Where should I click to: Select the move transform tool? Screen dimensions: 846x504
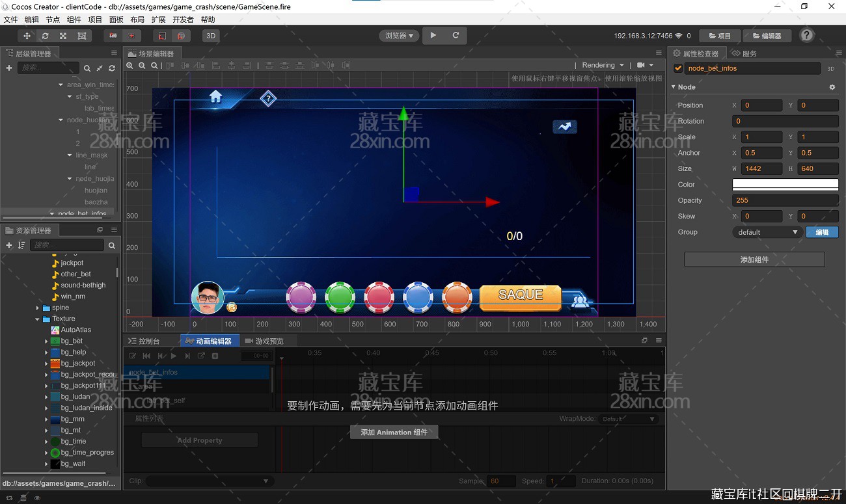click(x=27, y=36)
